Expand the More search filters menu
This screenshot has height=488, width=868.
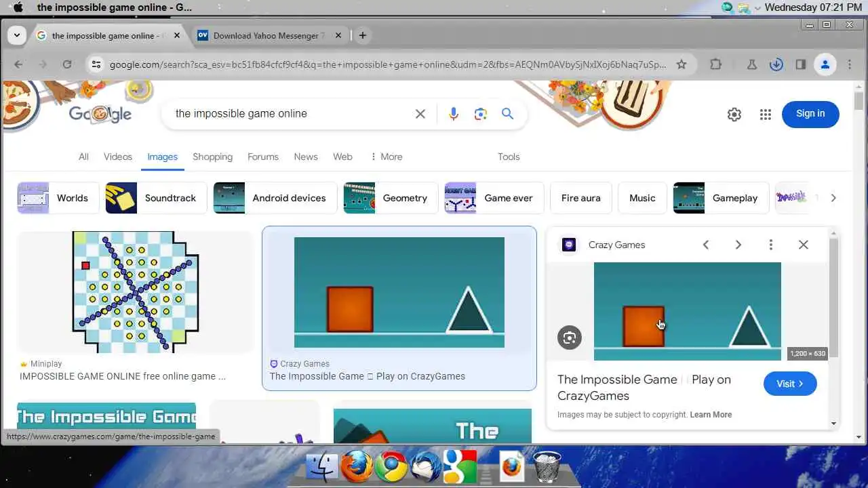point(386,157)
